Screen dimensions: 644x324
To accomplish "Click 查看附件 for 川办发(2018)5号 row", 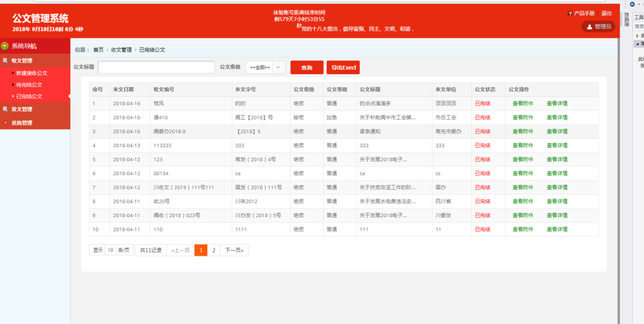I will pyautogui.click(x=522, y=215).
